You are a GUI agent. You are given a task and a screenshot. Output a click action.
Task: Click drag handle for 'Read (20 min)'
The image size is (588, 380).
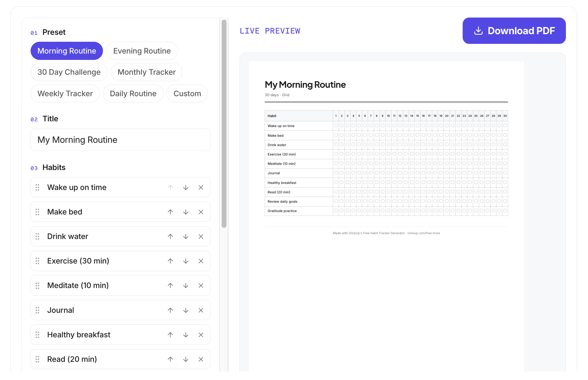[38, 359]
